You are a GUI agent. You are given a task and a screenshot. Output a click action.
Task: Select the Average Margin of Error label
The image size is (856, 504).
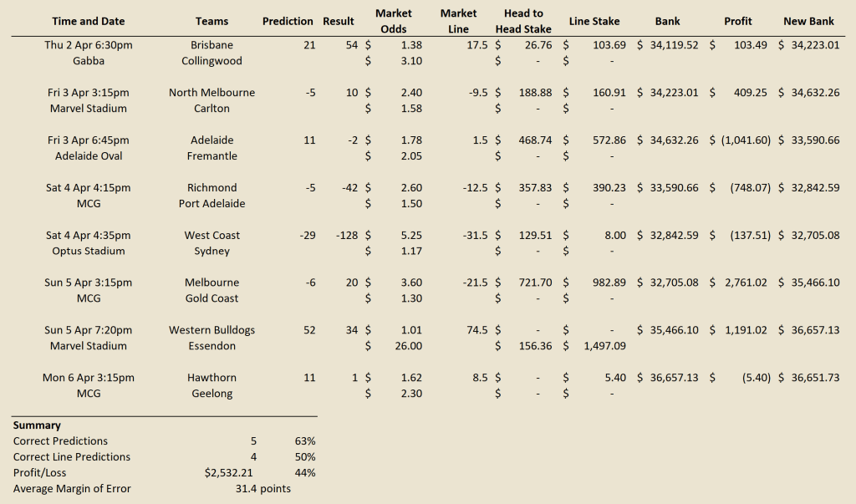pos(72,489)
